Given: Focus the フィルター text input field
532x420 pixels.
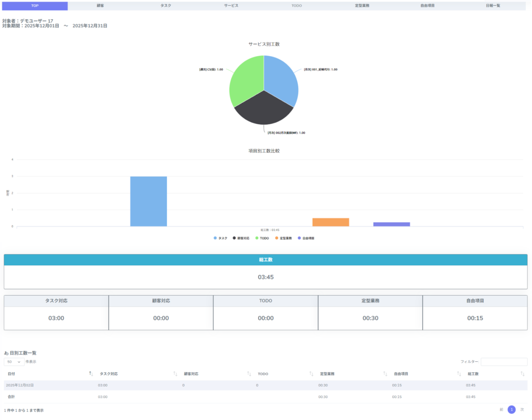Looking at the screenshot, I should tap(503, 362).
